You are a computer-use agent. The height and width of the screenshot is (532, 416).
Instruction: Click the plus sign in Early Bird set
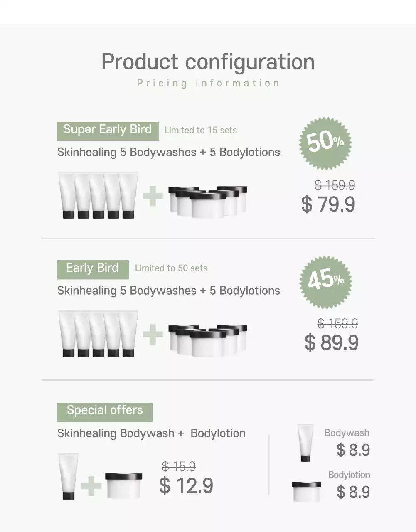tap(153, 335)
